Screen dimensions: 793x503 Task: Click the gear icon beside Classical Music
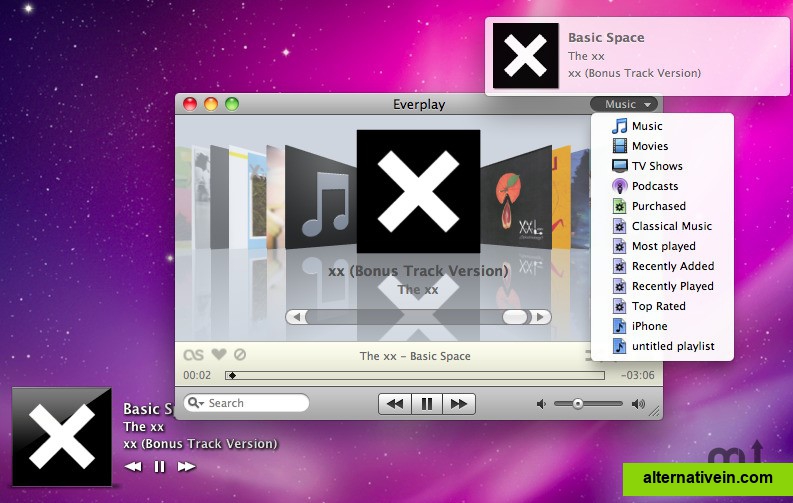click(620, 226)
